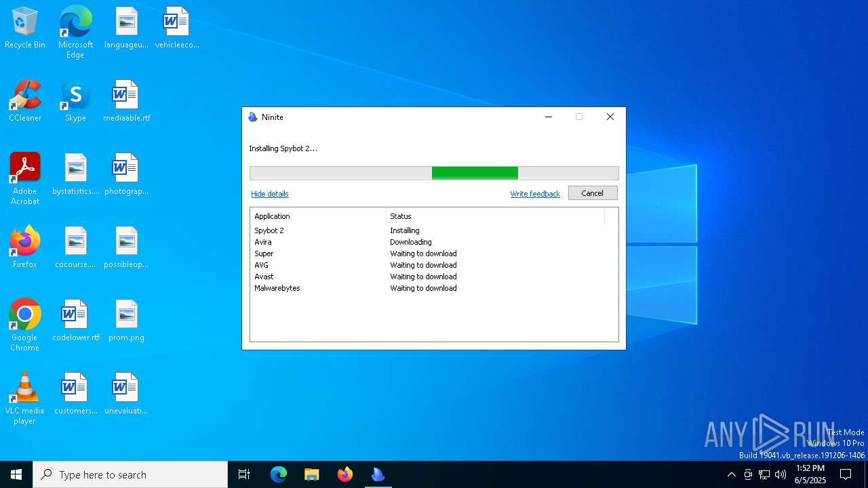Select prom.png image file icon
Image resolution: width=868 pixels, height=488 pixels.
126,321
